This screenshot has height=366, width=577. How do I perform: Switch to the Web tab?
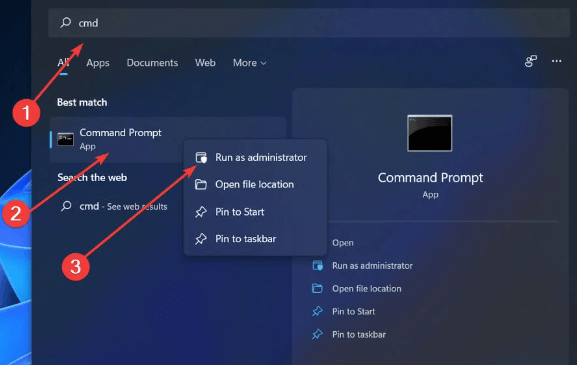[x=205, y=63]
